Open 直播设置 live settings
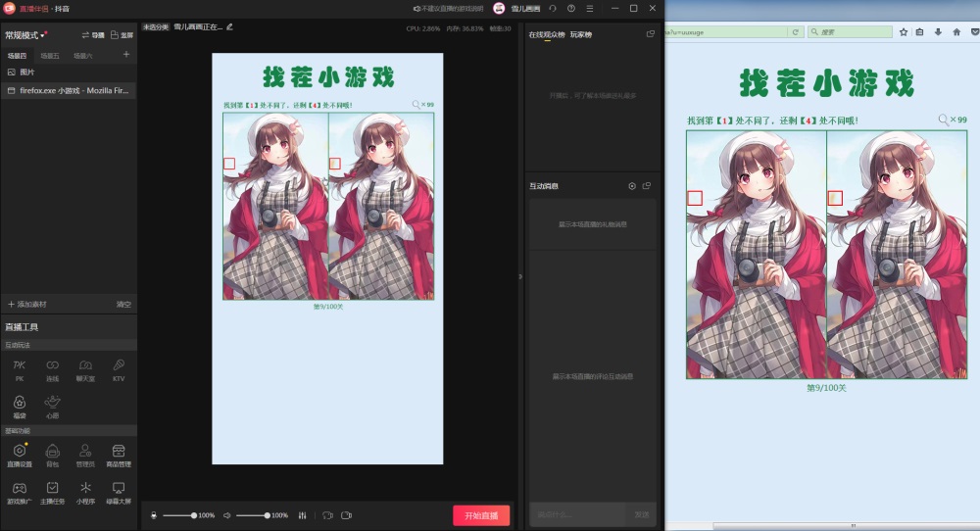 point(20,451)
